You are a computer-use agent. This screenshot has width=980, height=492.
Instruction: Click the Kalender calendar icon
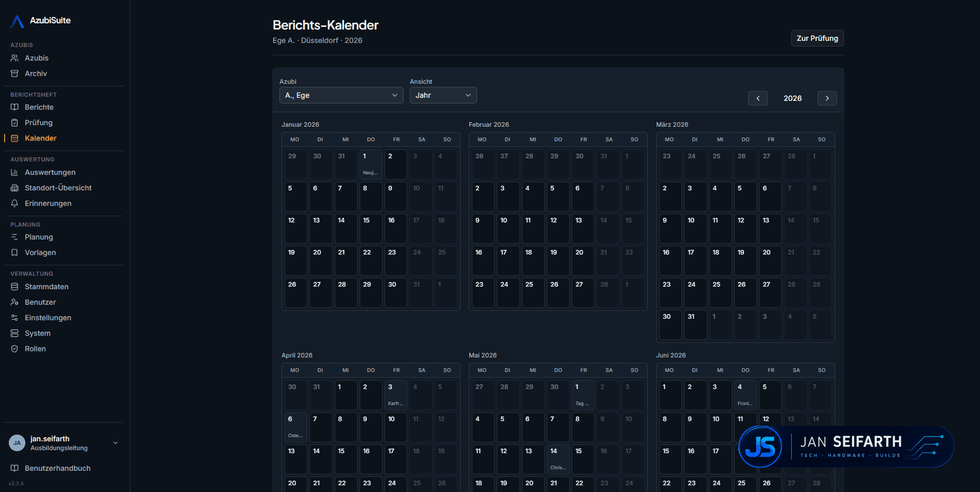(14, 138)
